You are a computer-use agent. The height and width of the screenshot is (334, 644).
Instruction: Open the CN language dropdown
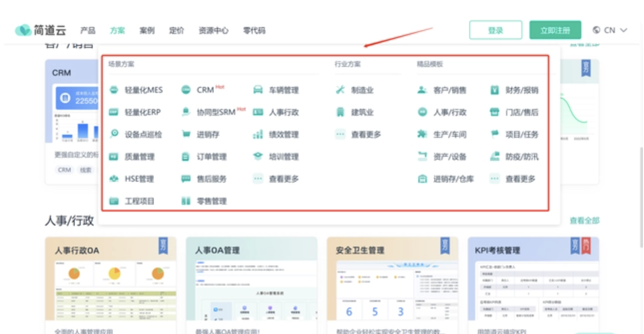(x=610, y=30)
